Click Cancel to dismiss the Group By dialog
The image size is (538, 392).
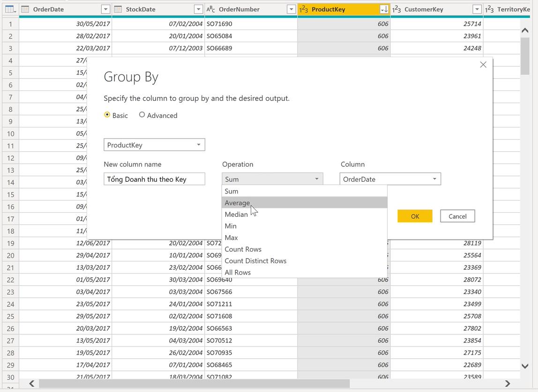pyautogui.click(x=457, y=216)
